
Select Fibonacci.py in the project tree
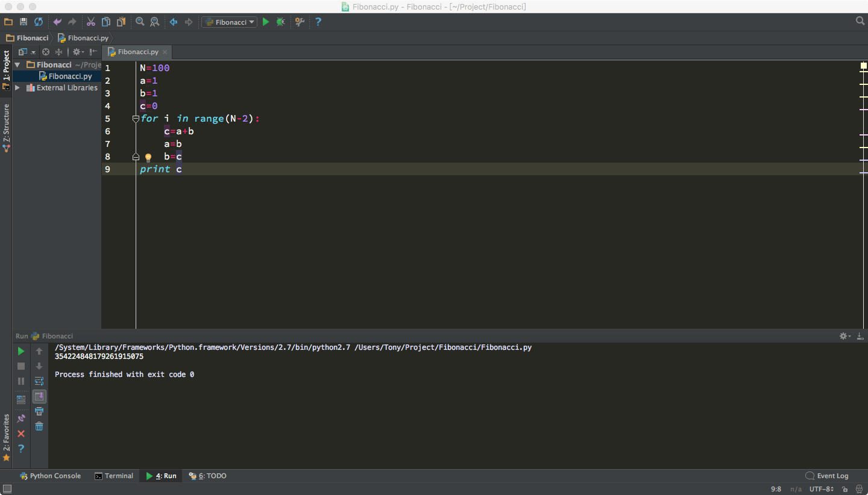[x=70, y=76]
